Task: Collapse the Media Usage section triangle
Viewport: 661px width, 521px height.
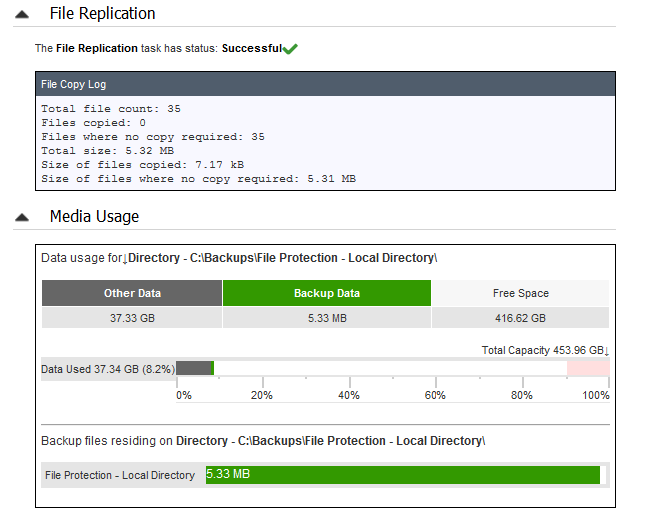Action: click(22, 217)
